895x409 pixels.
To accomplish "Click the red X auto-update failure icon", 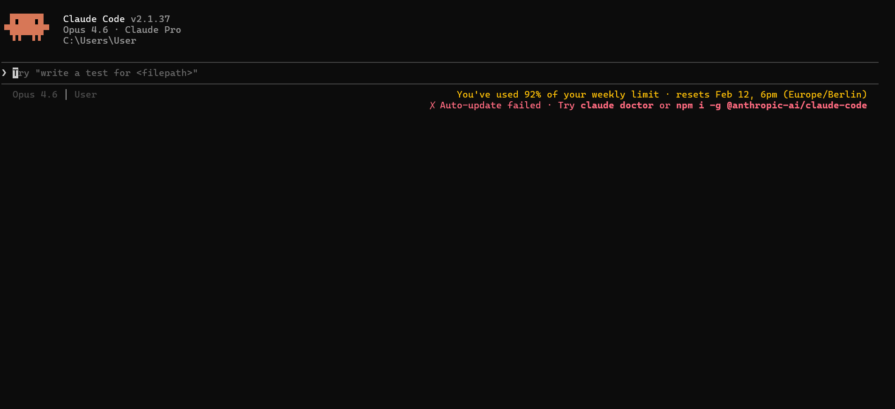I will click(x=432, y=106).
